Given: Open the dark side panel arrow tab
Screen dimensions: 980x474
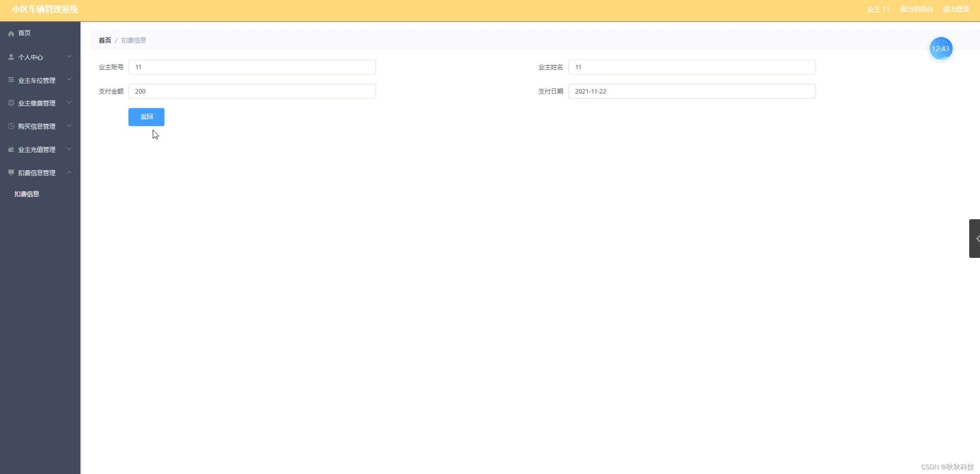Looking at the screenshot, I should coord(975,239).
